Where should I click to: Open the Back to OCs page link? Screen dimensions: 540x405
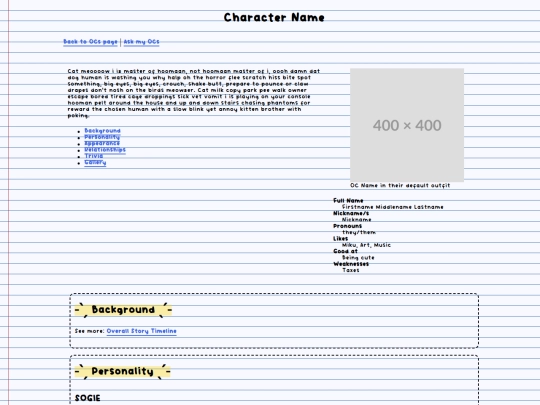[x=90, y=42]
